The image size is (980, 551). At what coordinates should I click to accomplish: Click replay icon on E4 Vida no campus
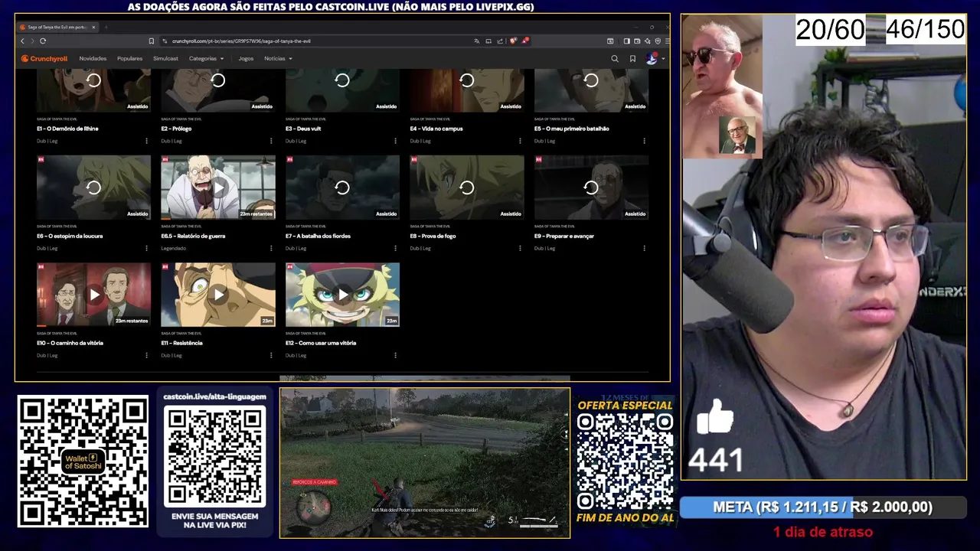click(x=467, y=80)
